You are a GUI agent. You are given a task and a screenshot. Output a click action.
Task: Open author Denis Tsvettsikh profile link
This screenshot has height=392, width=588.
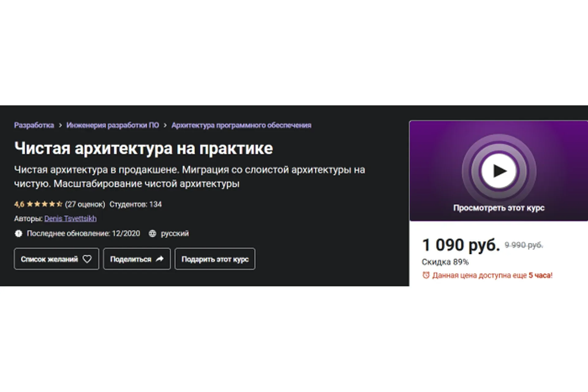pyautogui.click(x=70, y=219)
